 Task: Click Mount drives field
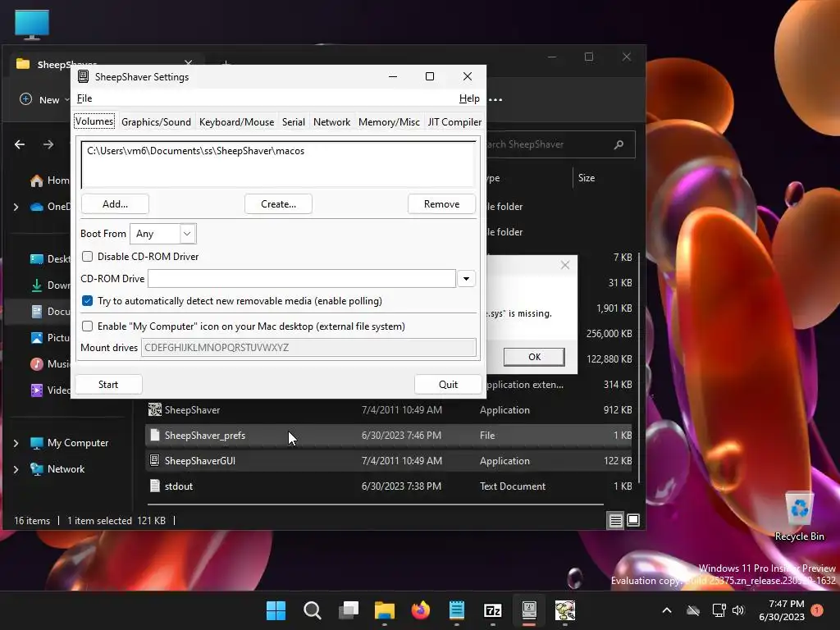(308, 348)
